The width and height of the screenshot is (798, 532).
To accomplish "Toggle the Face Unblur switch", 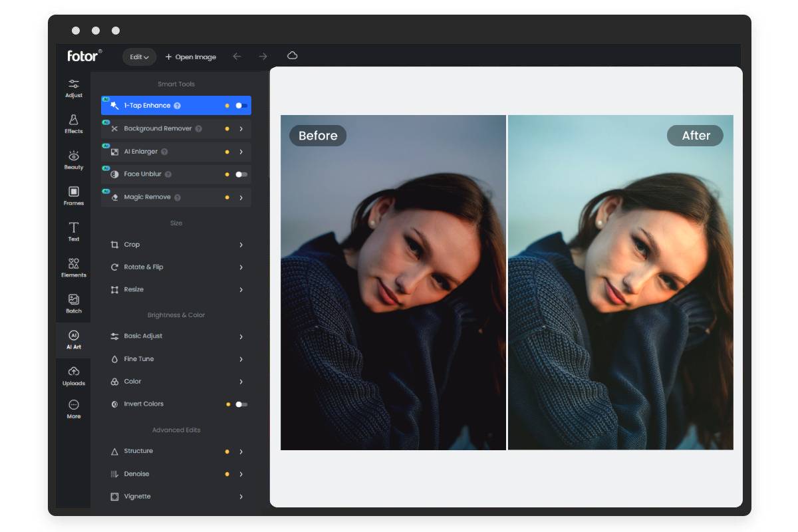I will coord(241,174).
